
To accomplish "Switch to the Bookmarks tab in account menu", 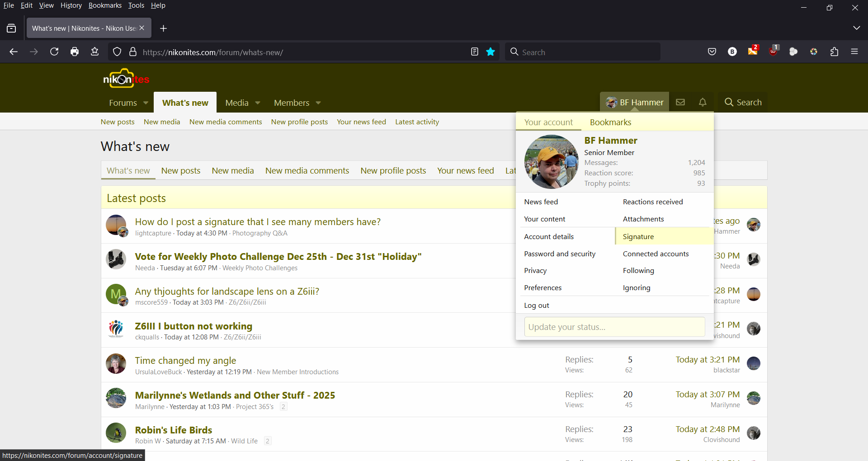I will [x=610, y=122].
